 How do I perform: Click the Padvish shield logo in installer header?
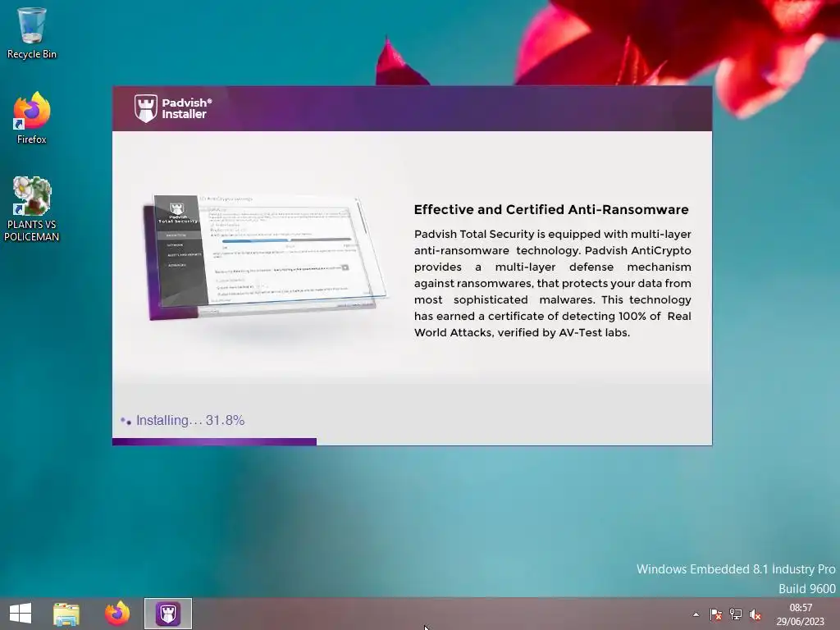(146, 108)
